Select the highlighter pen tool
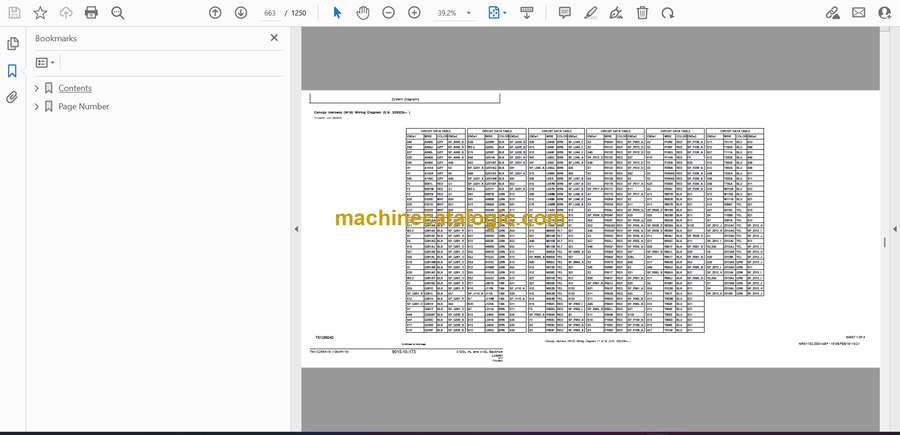The image size is (900, 435). pyautogui.click(x=591, y=13)
